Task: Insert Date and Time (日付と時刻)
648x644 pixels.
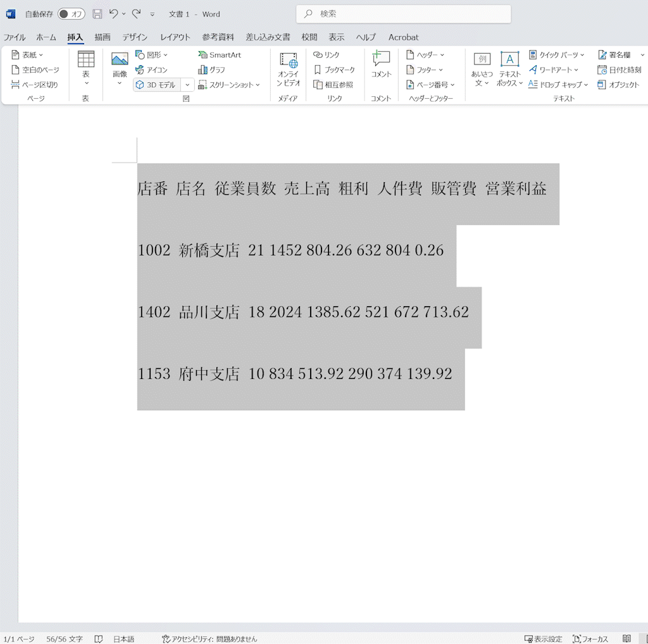Action: [x=620, y=70]
